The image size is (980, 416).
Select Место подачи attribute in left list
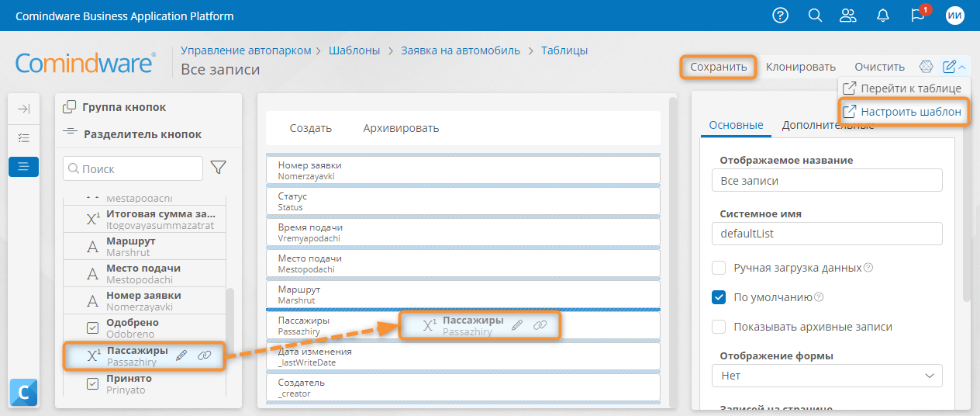click(144, 274)
